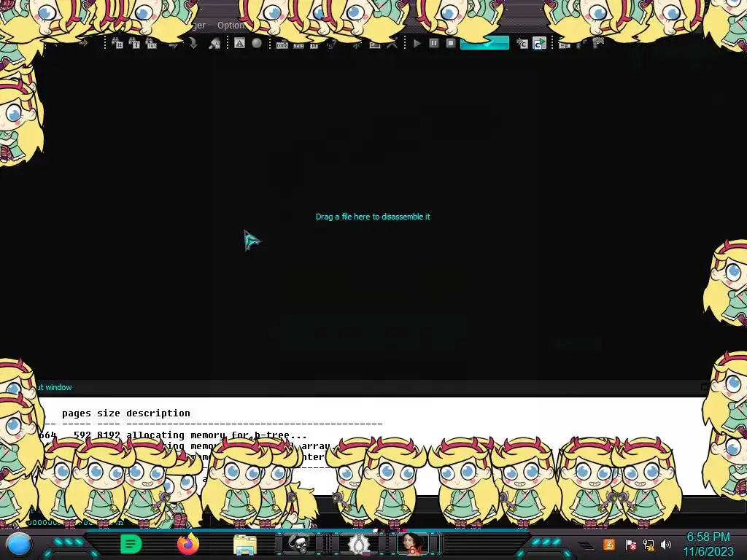
Task: Open File Explorer from the taskbar
Action: [245, 544]
